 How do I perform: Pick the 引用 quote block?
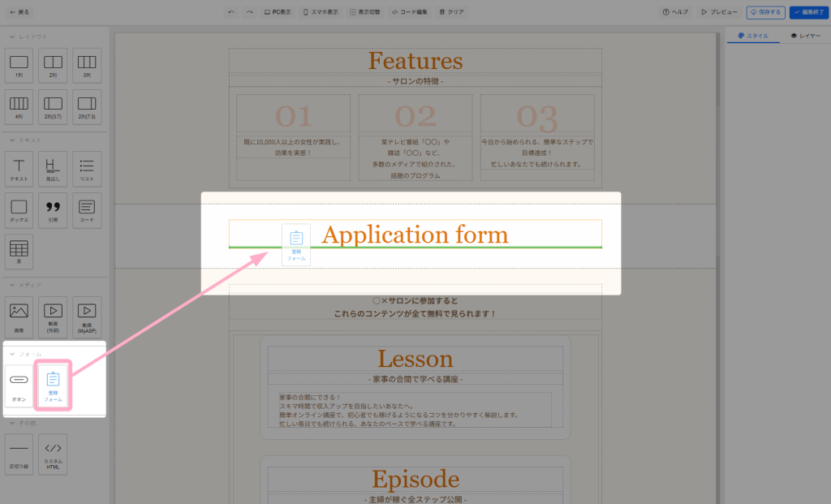click(53, 209)
